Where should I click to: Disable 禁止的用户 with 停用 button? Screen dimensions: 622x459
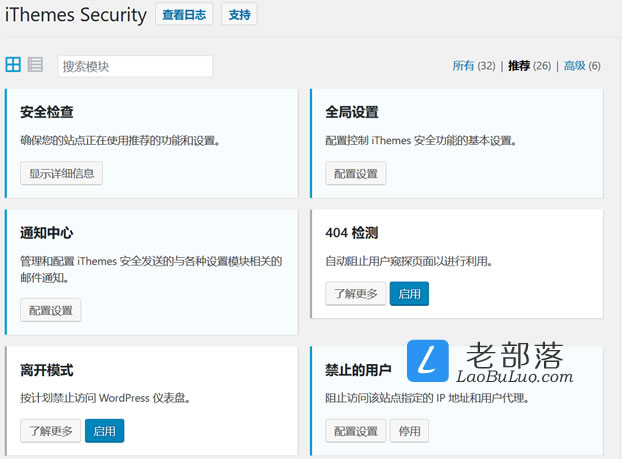[x=409, y=430]
